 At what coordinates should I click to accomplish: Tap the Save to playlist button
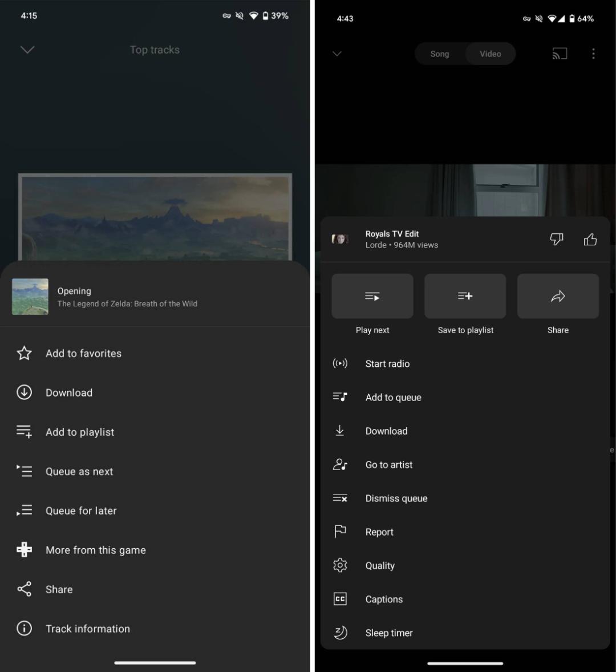coord(465,295)
